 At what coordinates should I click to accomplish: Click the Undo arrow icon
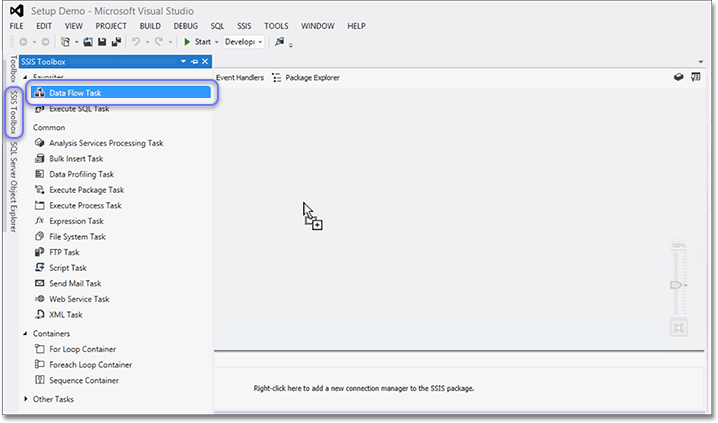click(x=136, y=42)
